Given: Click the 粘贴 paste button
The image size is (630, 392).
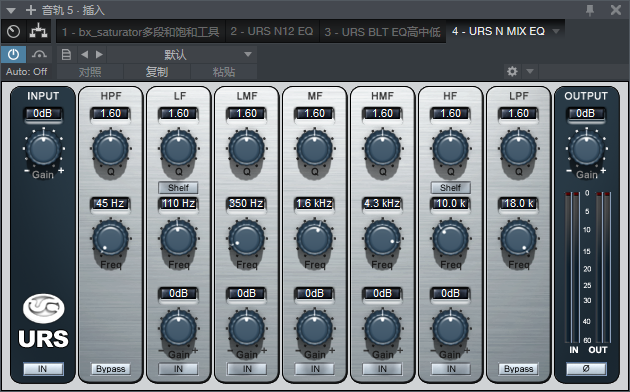Looking at the screenshot, I should (x=224, y=71).
